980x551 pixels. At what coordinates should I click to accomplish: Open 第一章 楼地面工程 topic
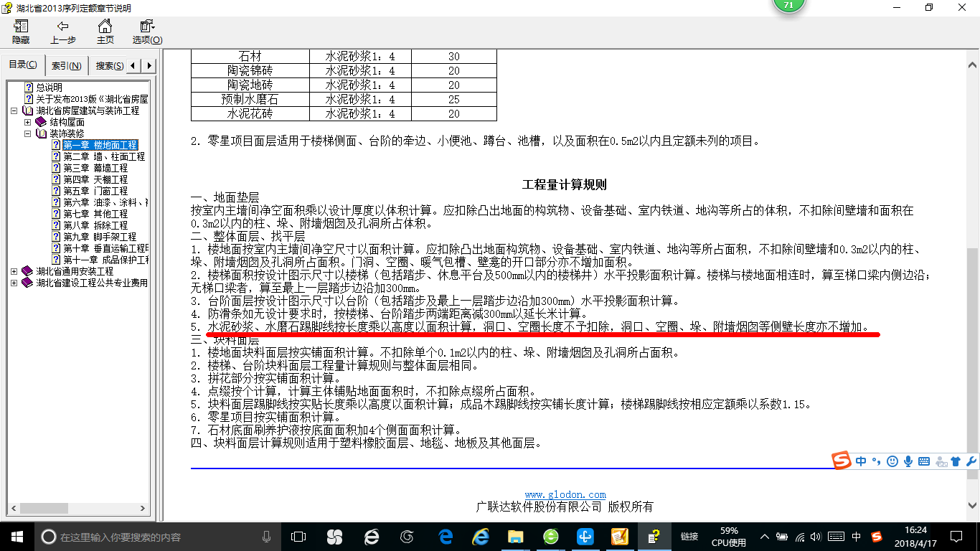[x=100, y=145]
